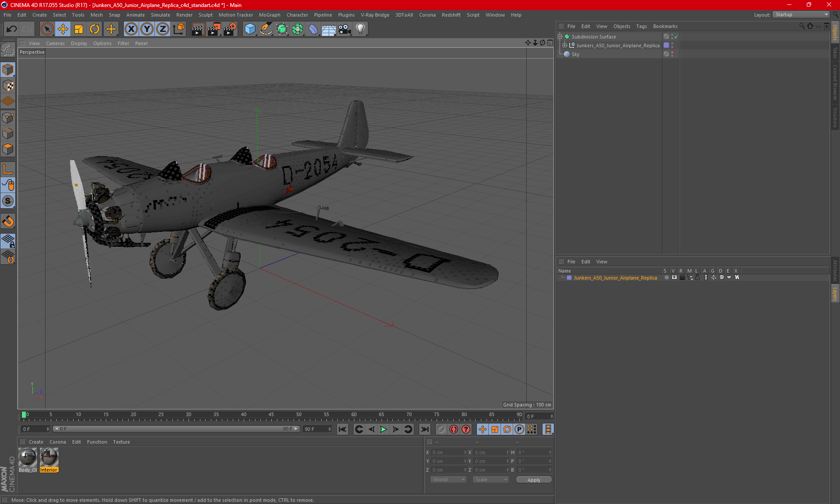Activate the Scale tool
The width and height of the screenshot is (840, 504).
(79, 29)
